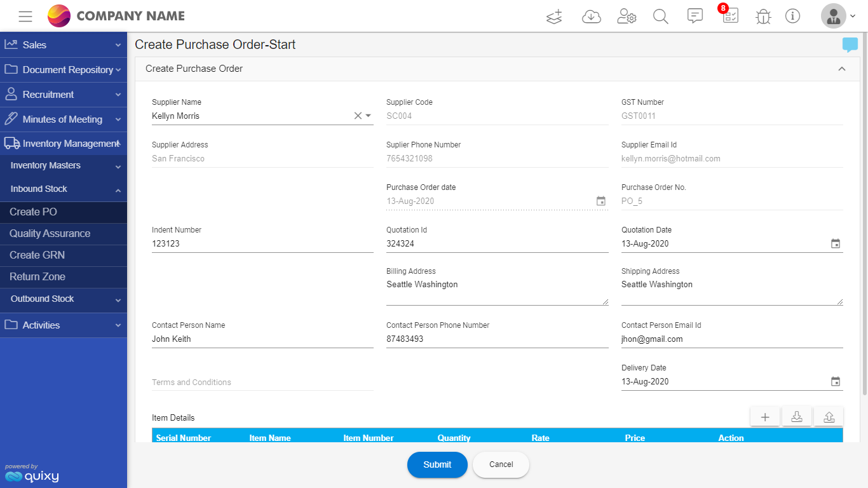Viewport: 868px width, 488px height.
Task: Expand the Sales menu
Action: (x=64, y=44)
